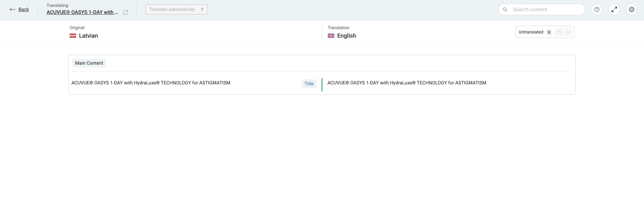The image size is (644, 221).
Task: Click the Untranslated counter label
Action: (531, 32)
